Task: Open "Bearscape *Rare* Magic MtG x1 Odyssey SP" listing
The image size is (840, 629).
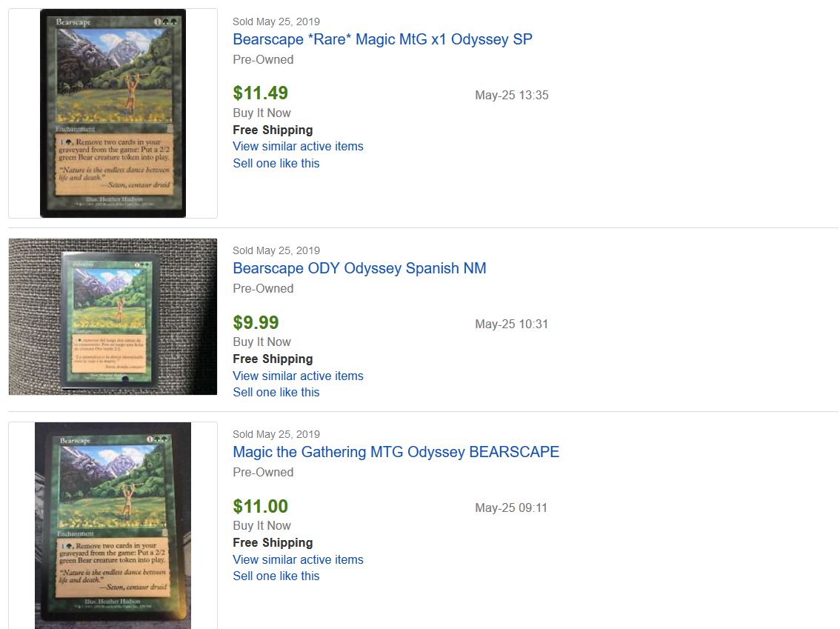Action: [382, 39]
